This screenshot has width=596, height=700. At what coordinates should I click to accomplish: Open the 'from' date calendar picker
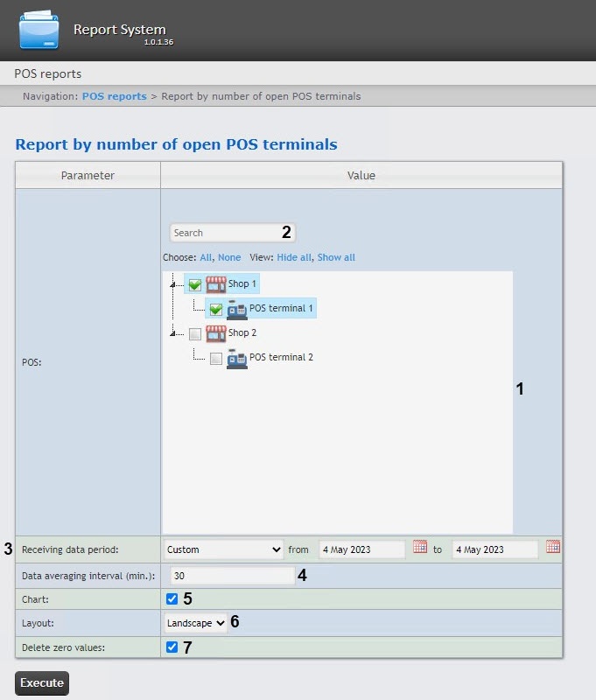click(x=420, y=548)
